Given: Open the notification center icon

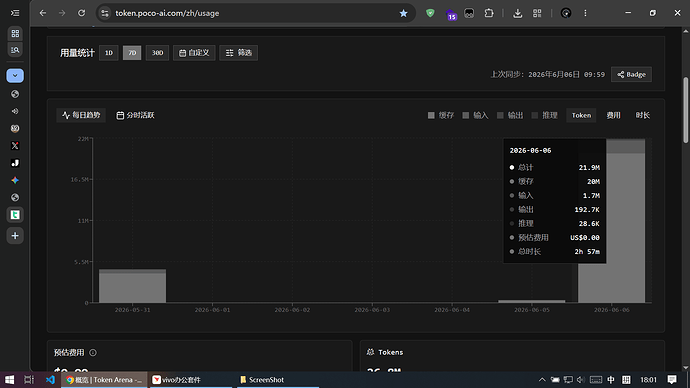Looking at the screenshot, I should (672, 380).
